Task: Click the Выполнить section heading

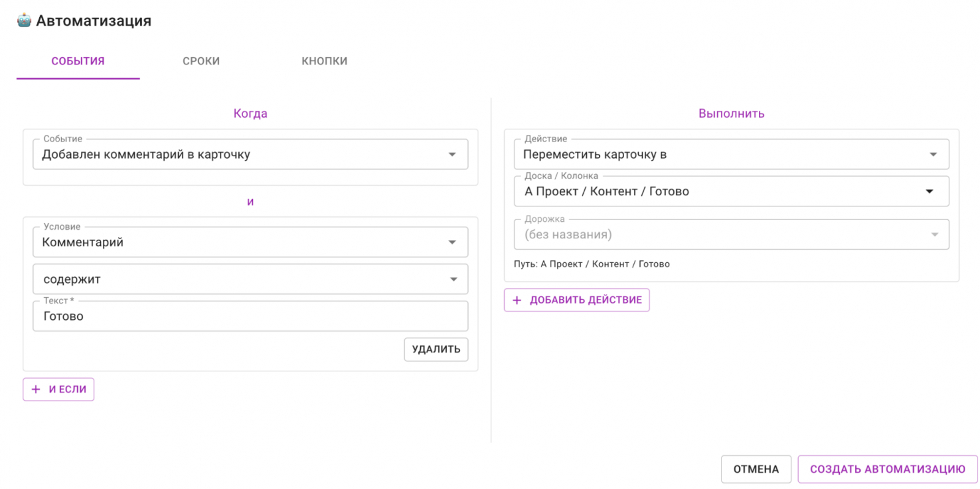Action: (x=731, y=113)
